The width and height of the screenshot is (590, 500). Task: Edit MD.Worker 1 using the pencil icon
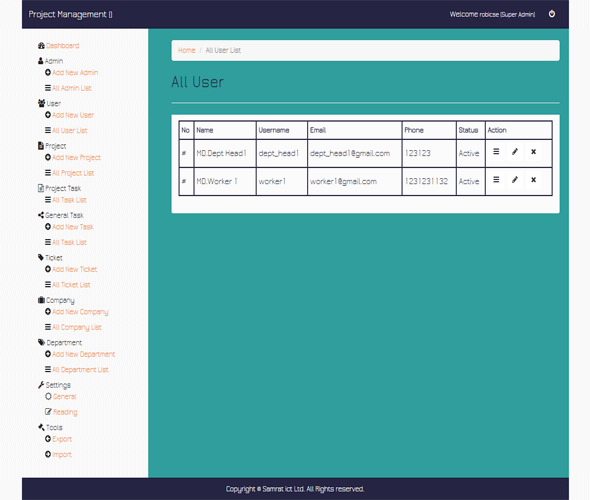tap(514, 180)
